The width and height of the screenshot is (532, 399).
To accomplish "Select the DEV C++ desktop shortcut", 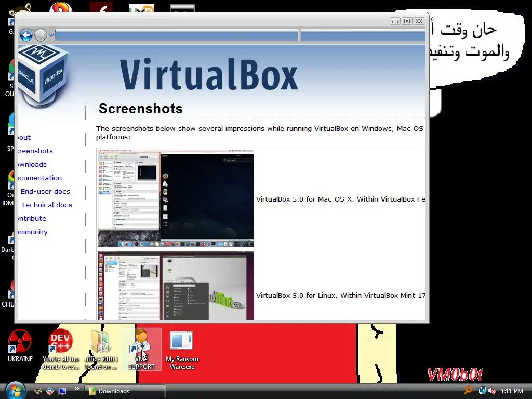I will pos(61,350).
